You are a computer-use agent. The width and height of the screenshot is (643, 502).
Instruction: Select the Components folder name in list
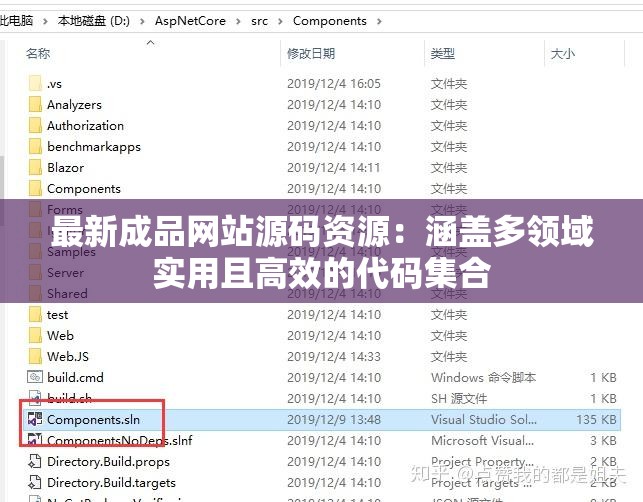point(84,189)
